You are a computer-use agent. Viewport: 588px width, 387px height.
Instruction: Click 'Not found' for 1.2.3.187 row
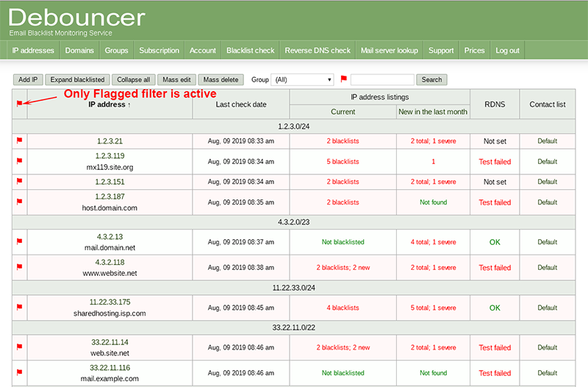click(x=433, y=202)
